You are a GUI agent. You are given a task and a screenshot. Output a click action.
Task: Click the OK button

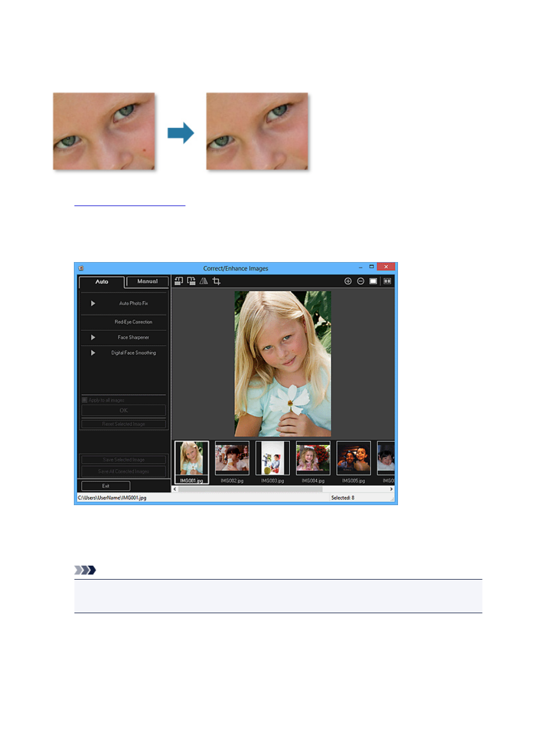(124, 410)
